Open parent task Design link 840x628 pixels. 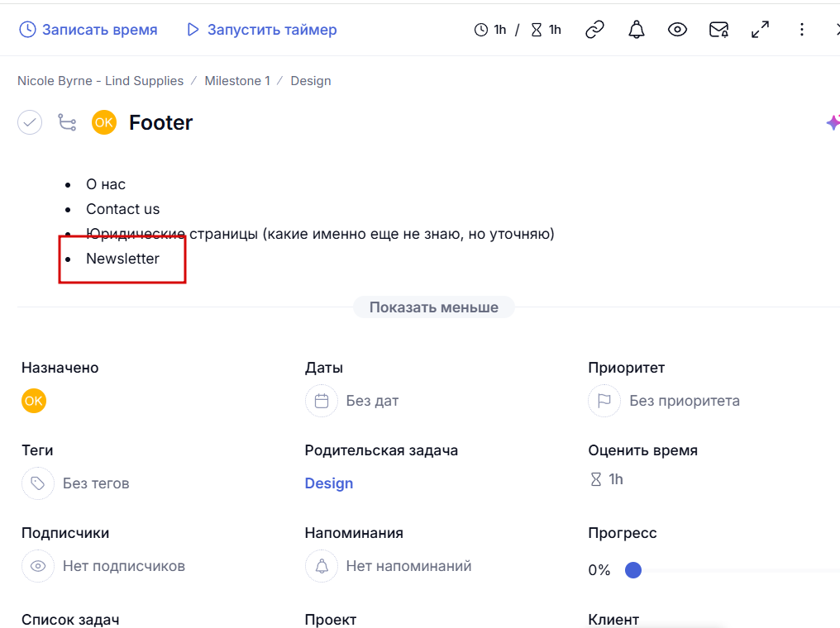coord(329,483)
